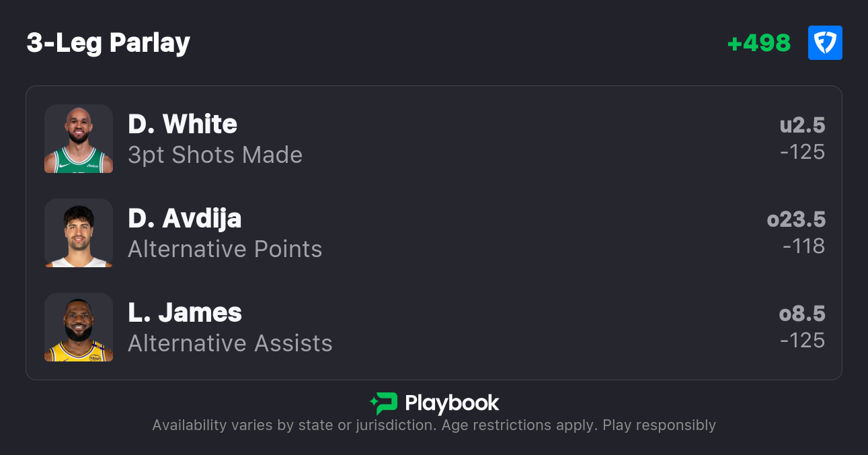Click the o8.5 line for L. James

tap(802, 314)
